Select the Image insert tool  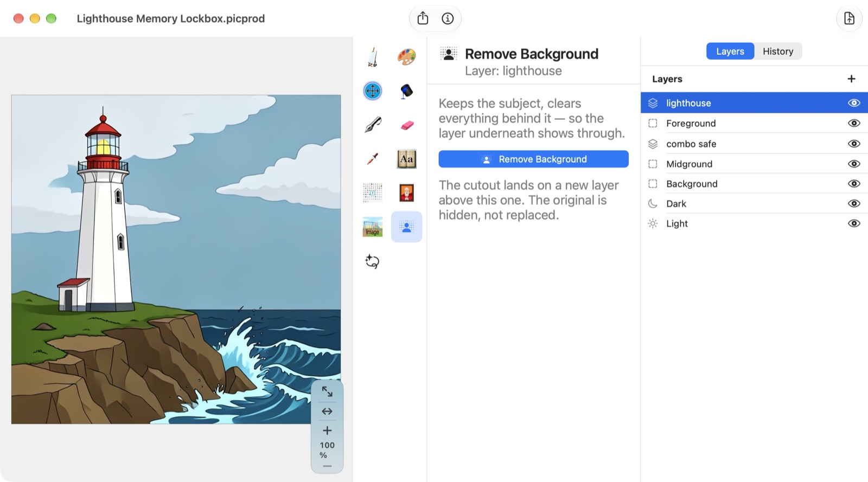click(x=373, y=227)
